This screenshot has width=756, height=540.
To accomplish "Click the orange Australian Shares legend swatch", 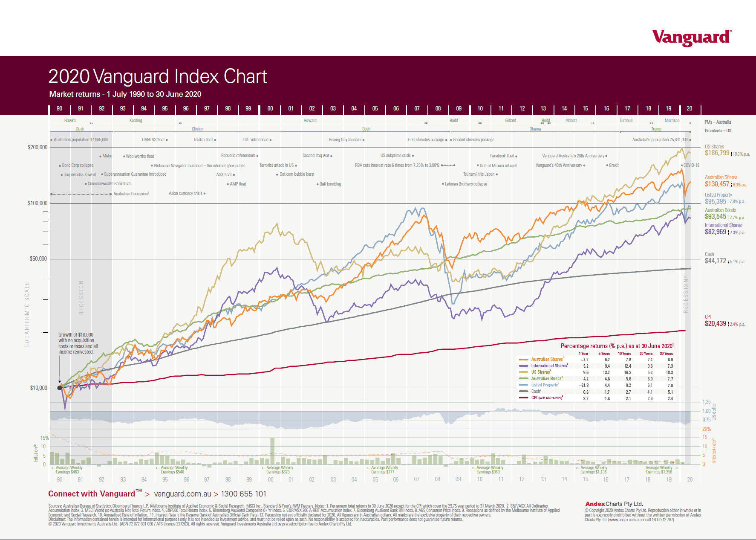I will 523,360.
